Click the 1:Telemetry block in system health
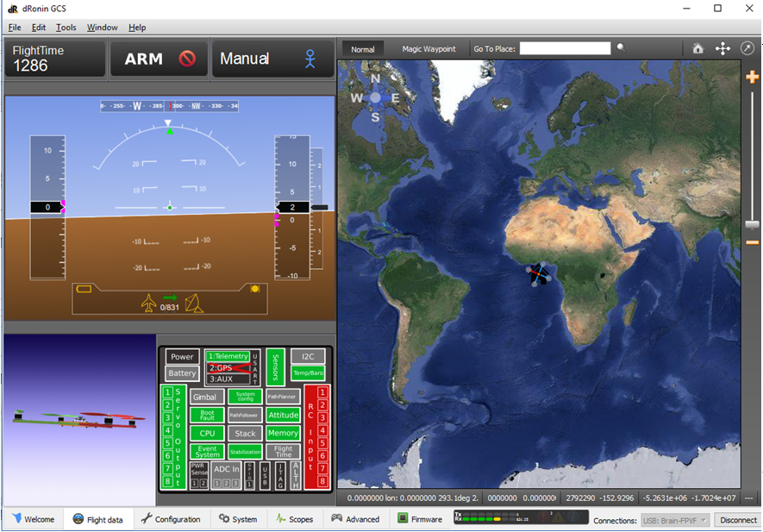The height and width of the screenshot is (532, 763). (x=228, y=356)
